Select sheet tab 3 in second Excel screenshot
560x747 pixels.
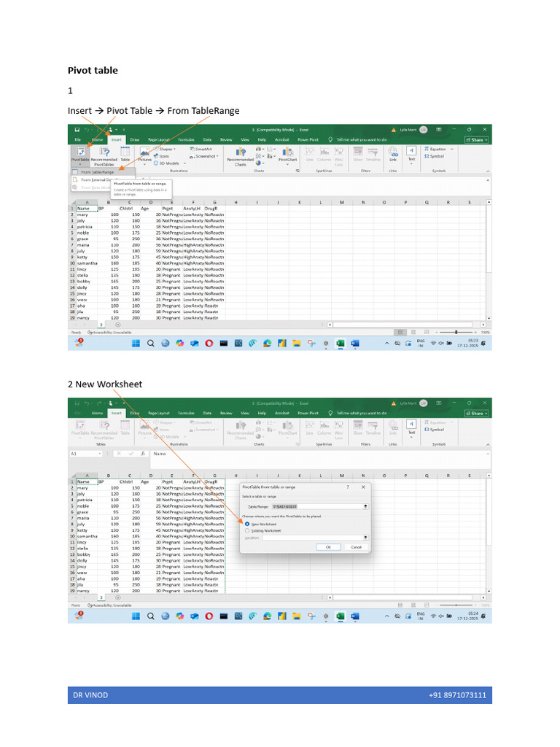[x=101, y=597]
